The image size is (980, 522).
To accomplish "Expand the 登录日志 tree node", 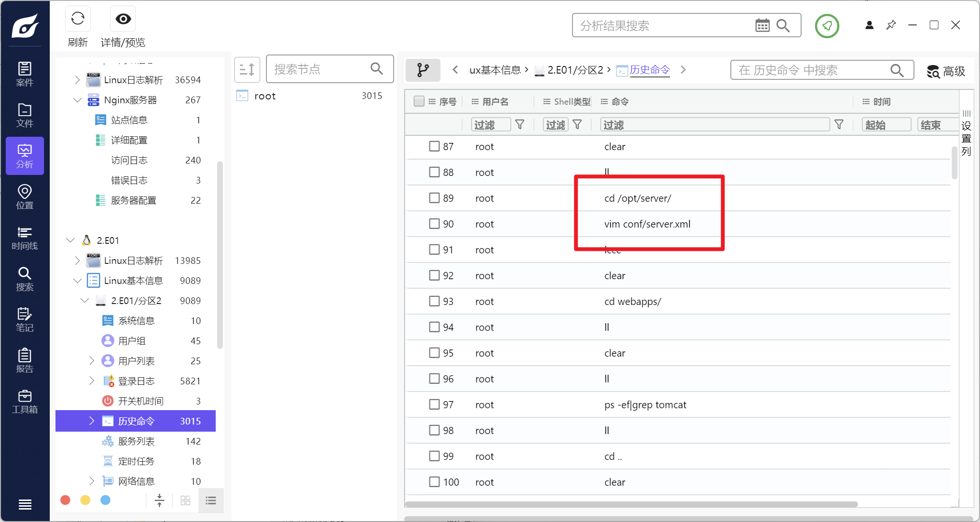I will (91, 381).
